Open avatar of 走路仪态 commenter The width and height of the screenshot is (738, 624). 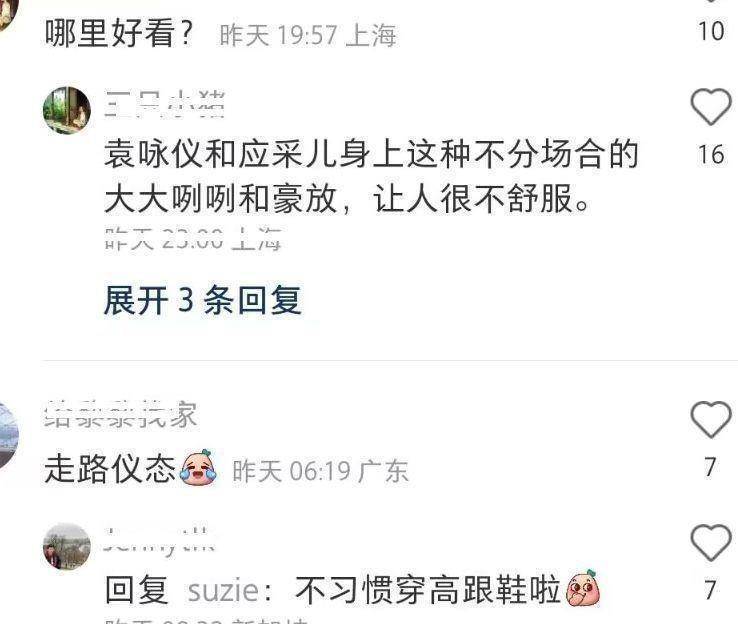click(x=7, y=436)
